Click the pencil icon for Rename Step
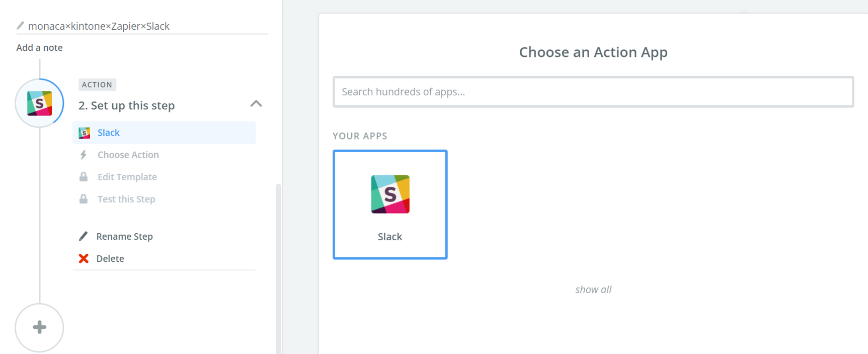868x354 pixels. click(x=84, y=236)
